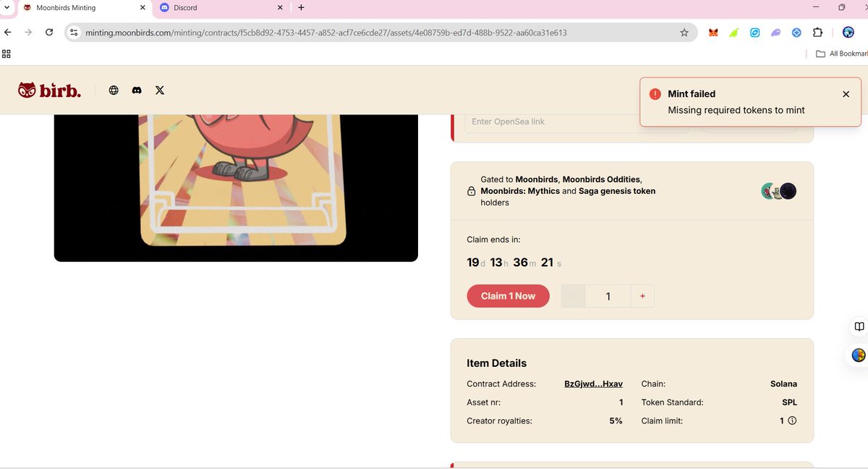Click the Missing required tokens to mint message
Screen dimensions: 868x469
pyautogui.click(x=736, y=110)
